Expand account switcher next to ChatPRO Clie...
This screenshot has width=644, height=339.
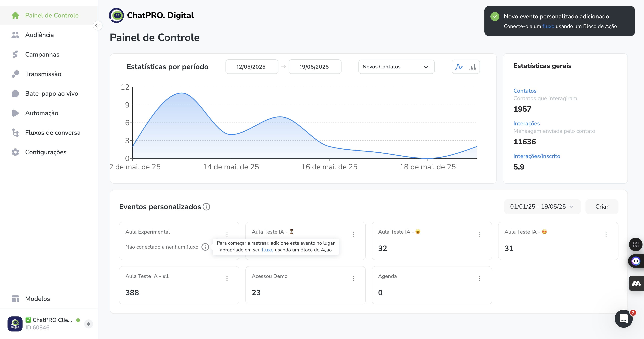pos(88,324)
